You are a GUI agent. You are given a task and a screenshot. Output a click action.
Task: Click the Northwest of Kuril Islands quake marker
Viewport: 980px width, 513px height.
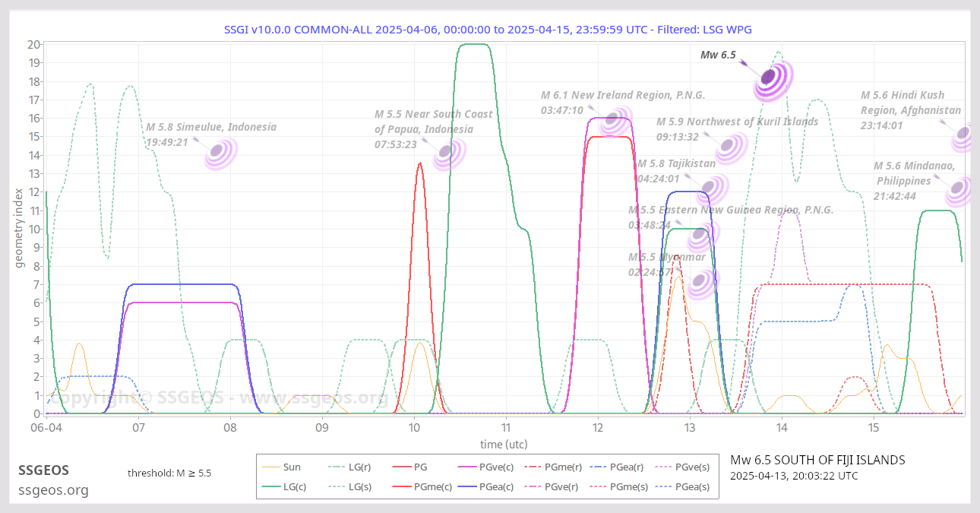732,148
